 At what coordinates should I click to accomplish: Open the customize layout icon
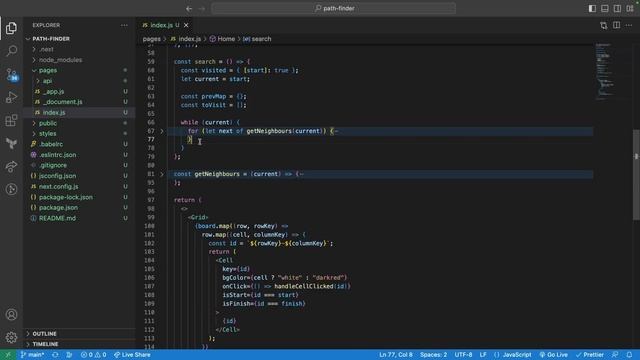click(x=630, y=8)
